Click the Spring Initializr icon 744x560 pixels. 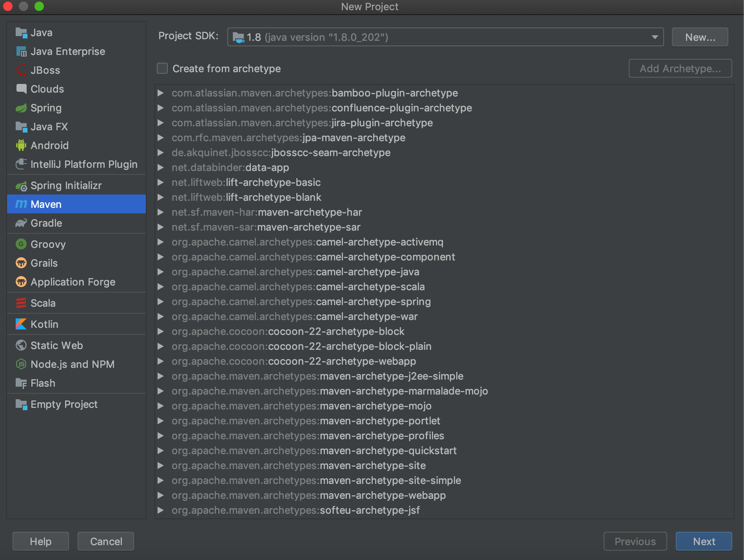click(21, 185)
